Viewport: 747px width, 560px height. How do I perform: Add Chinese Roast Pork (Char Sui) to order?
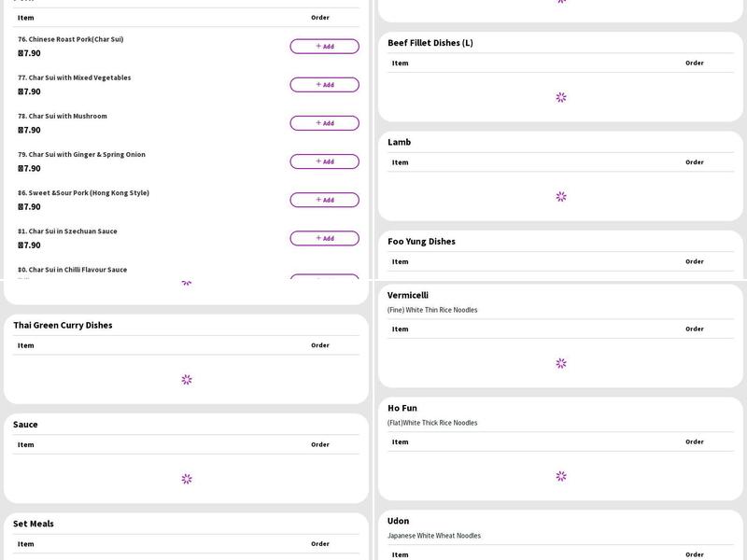324,47
